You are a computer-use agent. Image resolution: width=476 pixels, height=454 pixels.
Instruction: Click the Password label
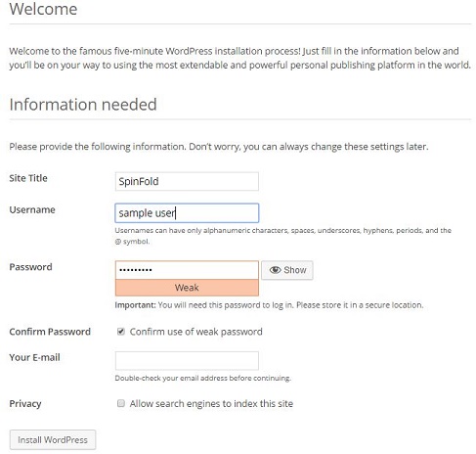coord(30,267)
